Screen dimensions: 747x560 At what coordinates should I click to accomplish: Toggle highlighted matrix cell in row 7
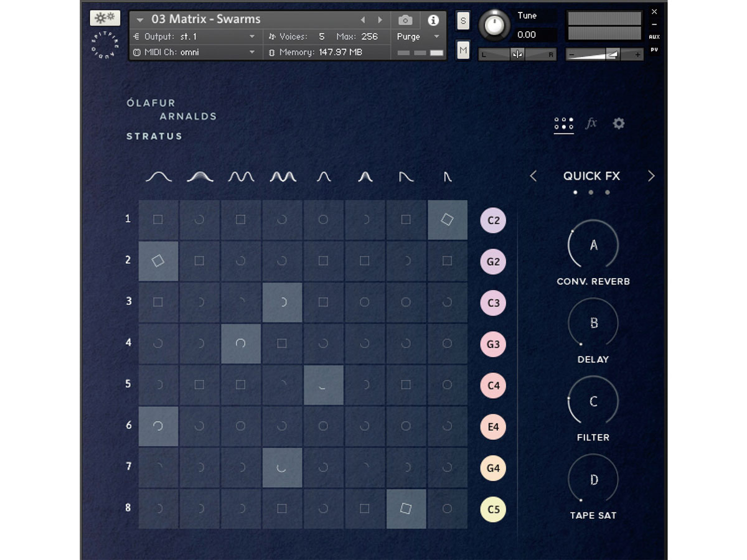[282, 468]
